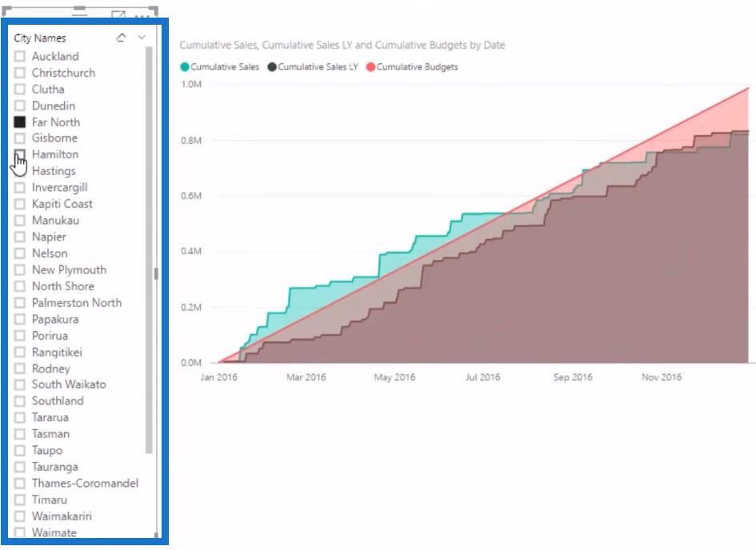Open More options ellipsis above the slicer

[142, 16]
